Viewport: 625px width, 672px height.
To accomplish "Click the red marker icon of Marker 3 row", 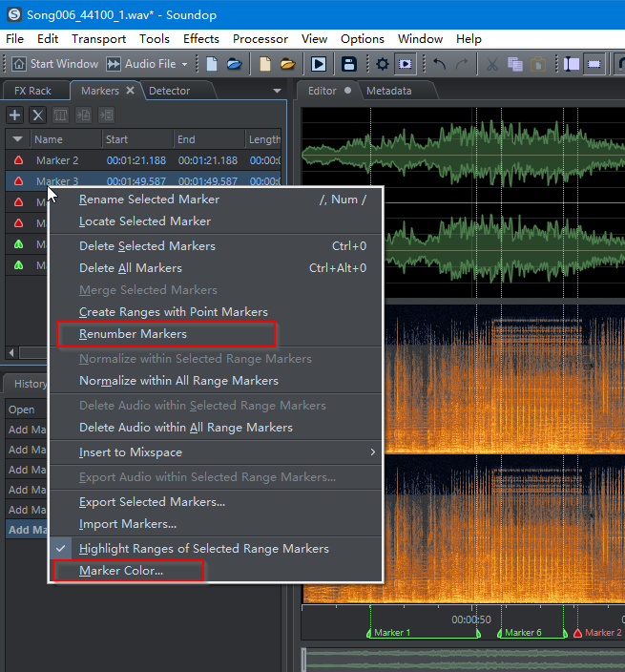I will [x=18, y=180].
